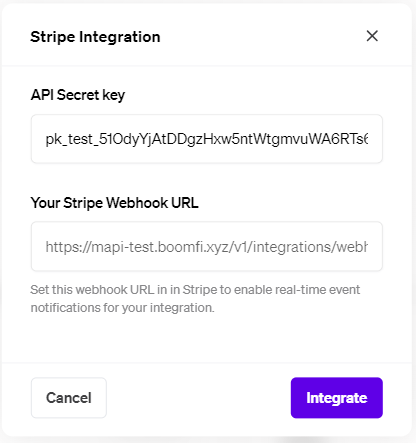The height and width of the screenshot is (443, 416).
Task: Close the Stripe Integration dialog
Action: pos(372,36)
